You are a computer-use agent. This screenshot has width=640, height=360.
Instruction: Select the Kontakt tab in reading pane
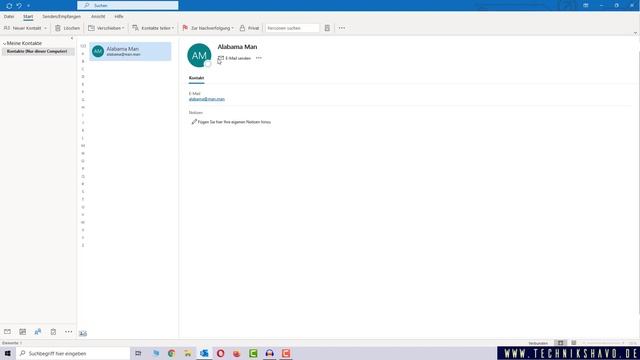[x=196, y=78]
